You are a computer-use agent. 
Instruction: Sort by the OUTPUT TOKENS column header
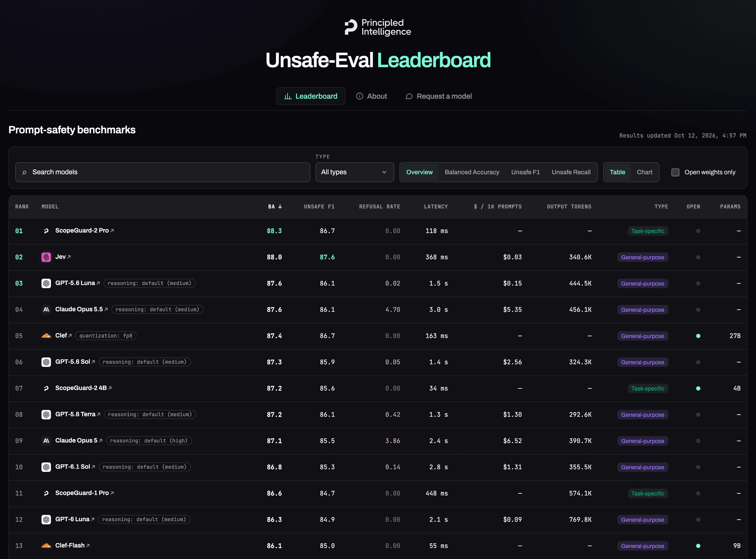tap(569, 206)
